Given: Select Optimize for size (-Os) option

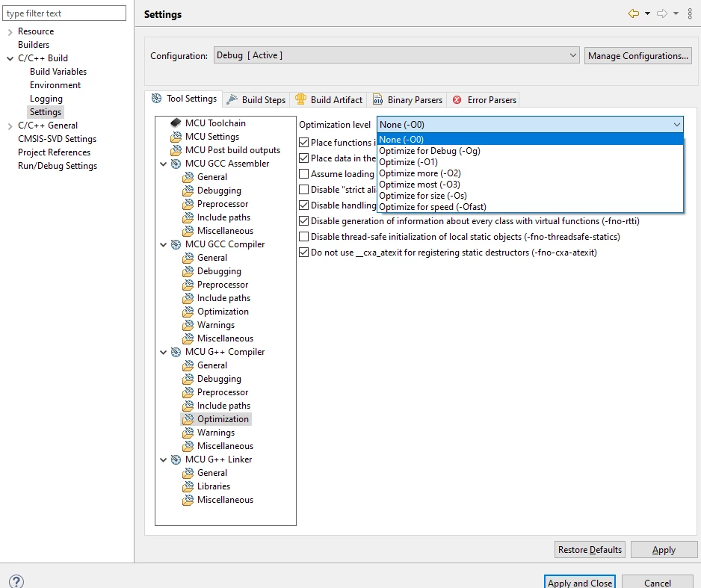Looking at the screenshot, I should (x=423, y=196).
